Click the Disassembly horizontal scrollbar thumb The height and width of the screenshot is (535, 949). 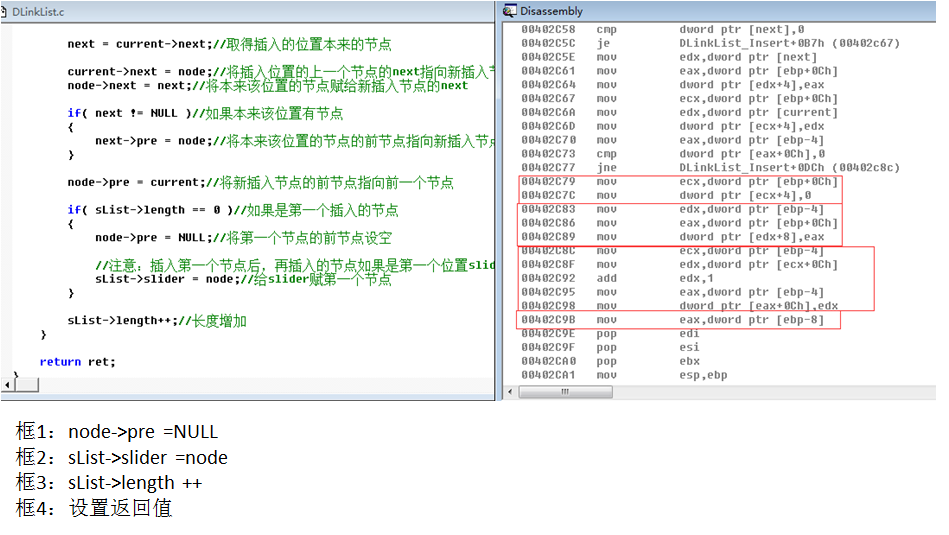coord(566,392)
